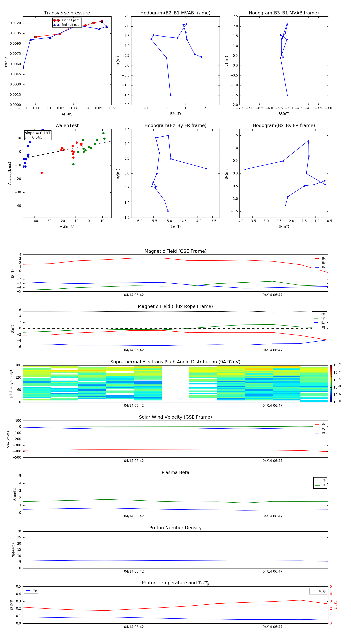This screenshot has height=644, width=351.
Task: Select the Bx' legend entry in Flux Rope plot
Action: point(320,314)
